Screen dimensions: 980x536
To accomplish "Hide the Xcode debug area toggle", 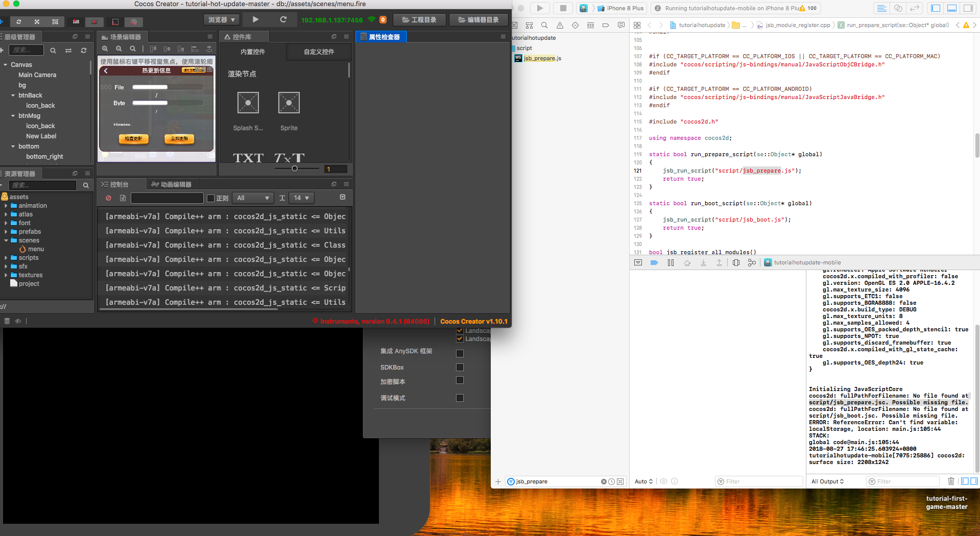I will [638, 262].
